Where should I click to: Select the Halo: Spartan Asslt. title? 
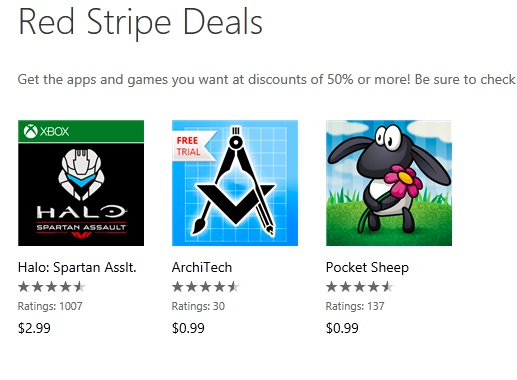77,267
